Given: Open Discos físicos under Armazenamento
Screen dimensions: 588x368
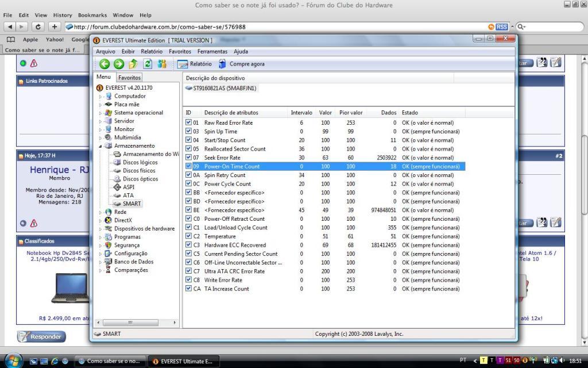Looking at the screenshot, I should pyautogui.click(x=139, y=170).
